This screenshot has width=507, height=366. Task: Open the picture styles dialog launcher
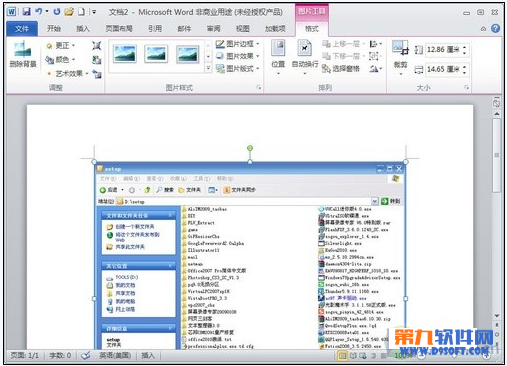(x=259, y=87)
